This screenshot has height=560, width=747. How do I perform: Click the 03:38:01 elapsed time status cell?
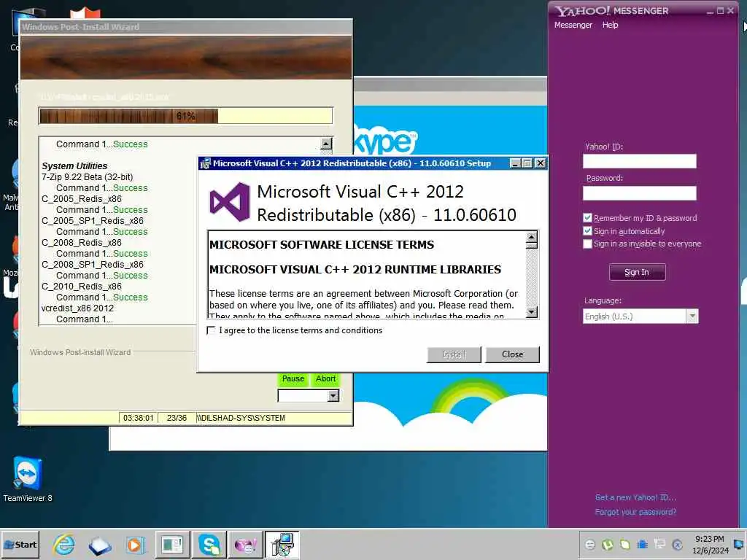138,418
